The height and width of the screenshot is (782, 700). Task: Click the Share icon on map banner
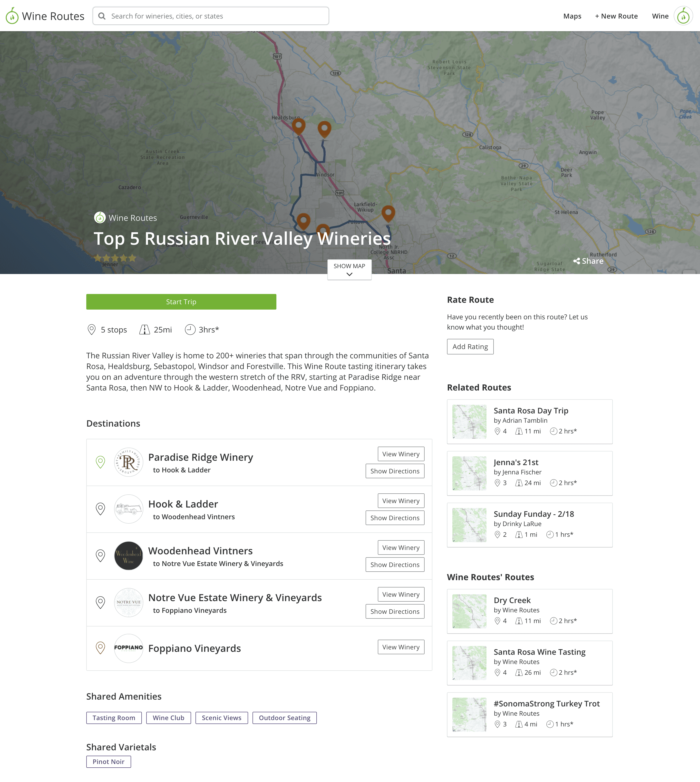pos(576,261)
